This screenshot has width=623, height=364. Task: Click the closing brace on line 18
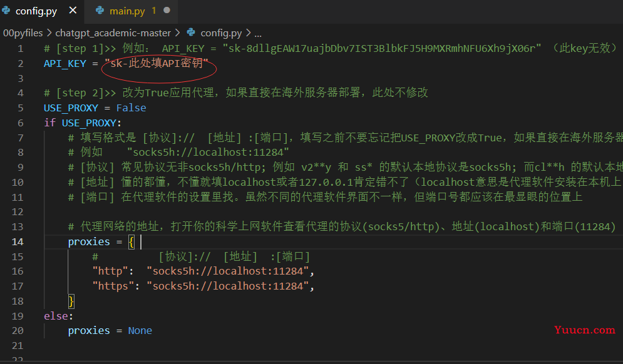(x=71, y=301)
